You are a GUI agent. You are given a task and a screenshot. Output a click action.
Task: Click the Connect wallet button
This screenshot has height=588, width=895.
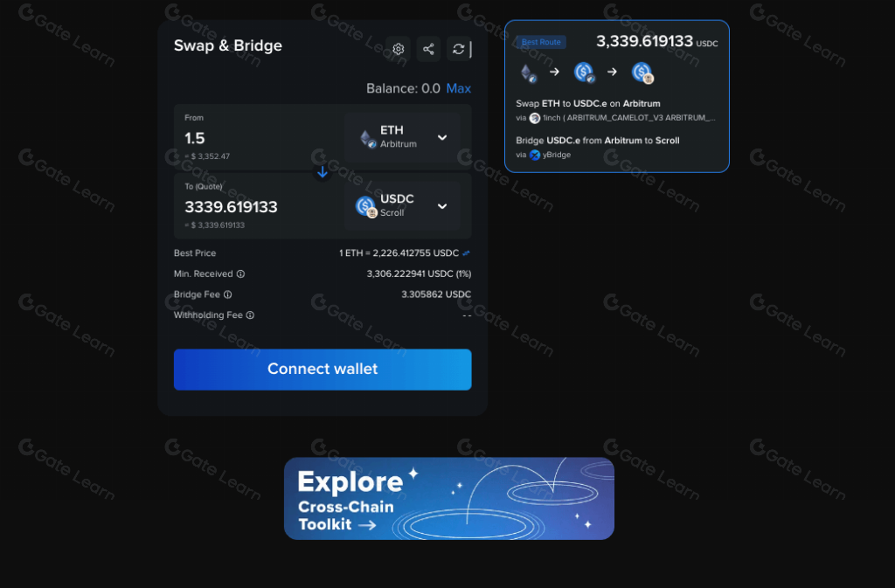(323, 369)
